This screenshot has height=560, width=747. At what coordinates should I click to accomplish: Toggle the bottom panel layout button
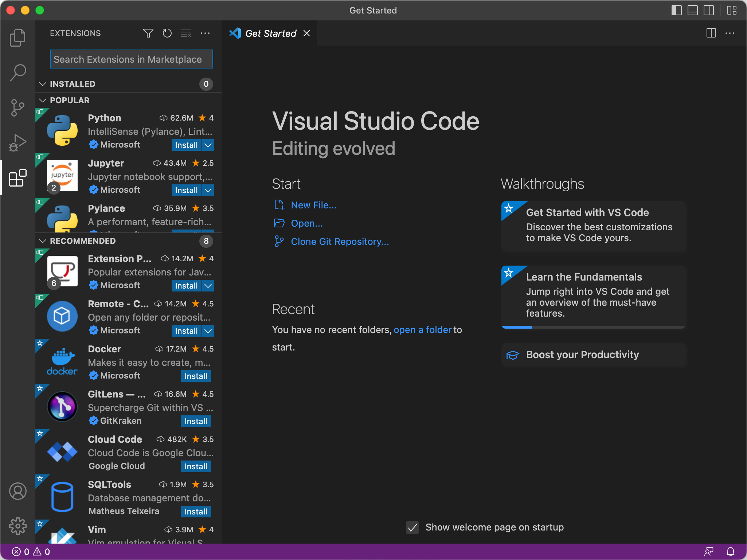pyautogui.click(x=692, y=10)
